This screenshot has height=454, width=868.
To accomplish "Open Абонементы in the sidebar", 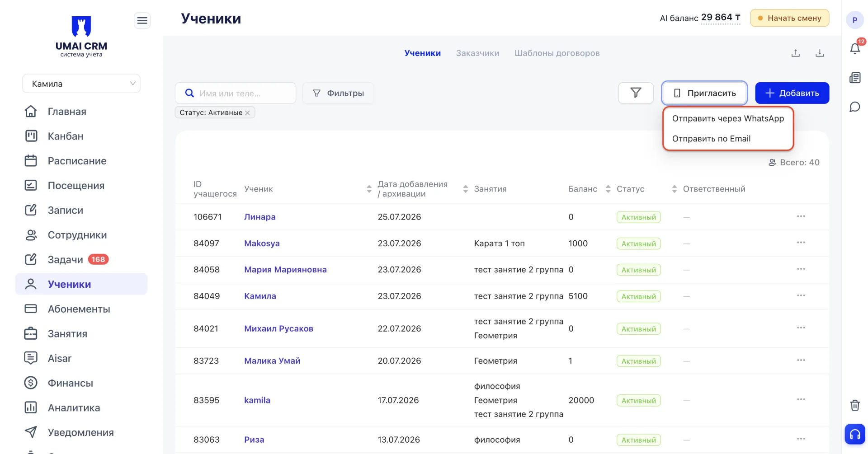I will 81,309.
